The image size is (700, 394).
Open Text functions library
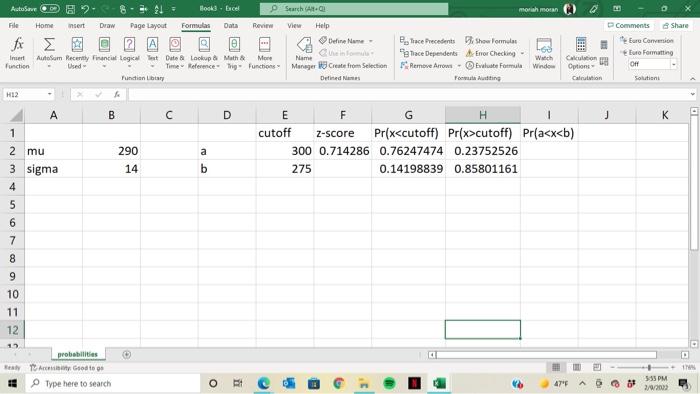pyautogui.click(x=152, y=53)
